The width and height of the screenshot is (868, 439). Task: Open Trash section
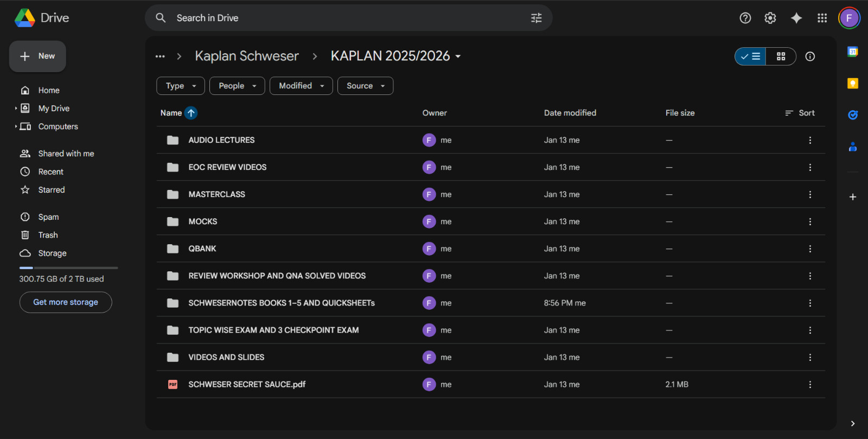[48, 235]
